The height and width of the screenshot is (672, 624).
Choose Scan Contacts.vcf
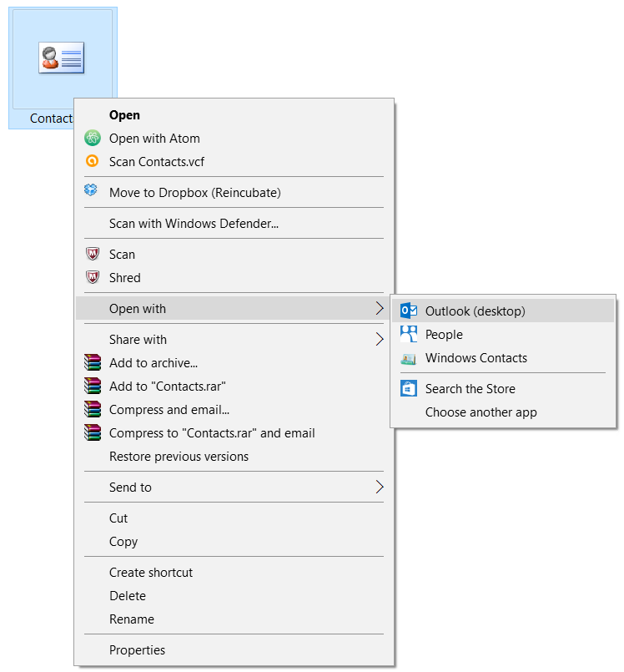pyautogui.click(x=234, y=162)
